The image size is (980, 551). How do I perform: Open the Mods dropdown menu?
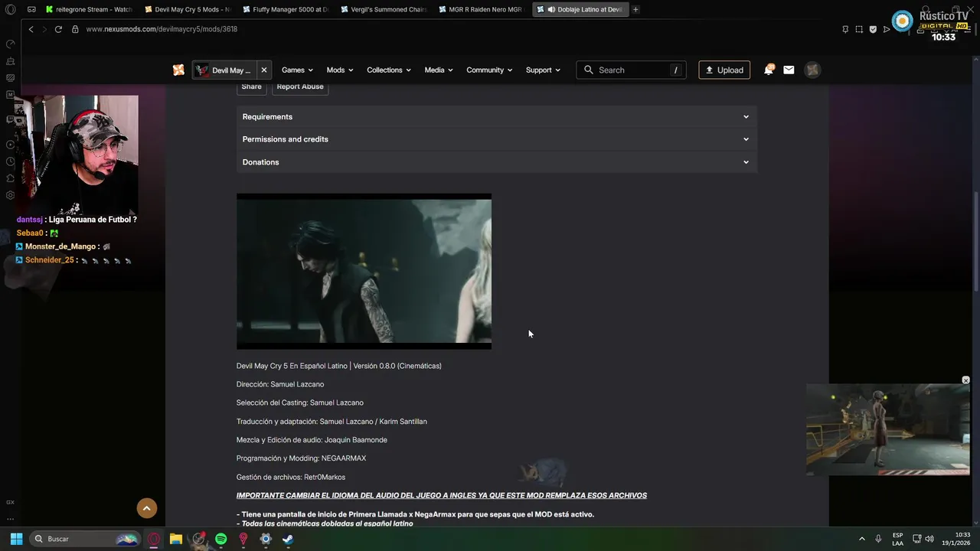coord(340,70)
